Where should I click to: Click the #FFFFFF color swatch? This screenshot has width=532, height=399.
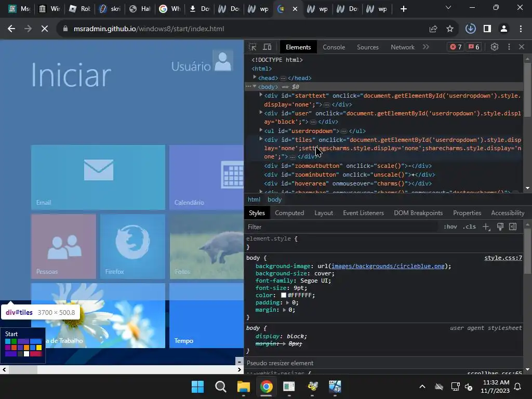click(283, 295)
